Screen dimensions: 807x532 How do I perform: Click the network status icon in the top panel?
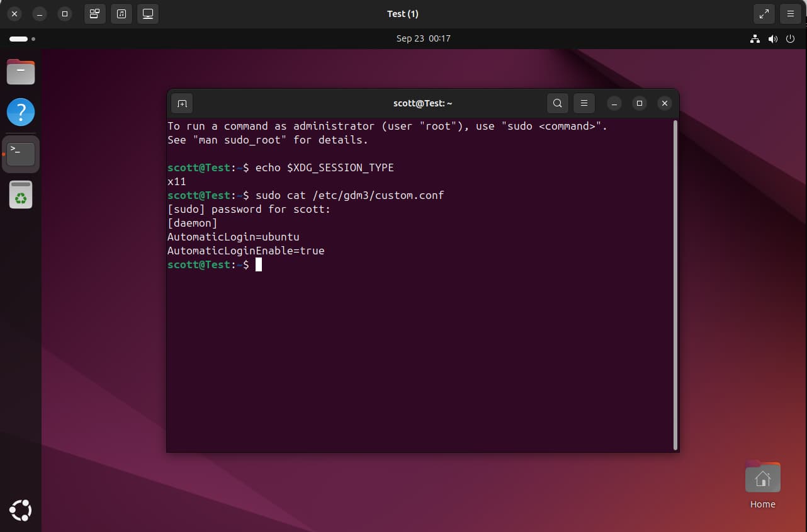tap(755, 39)
